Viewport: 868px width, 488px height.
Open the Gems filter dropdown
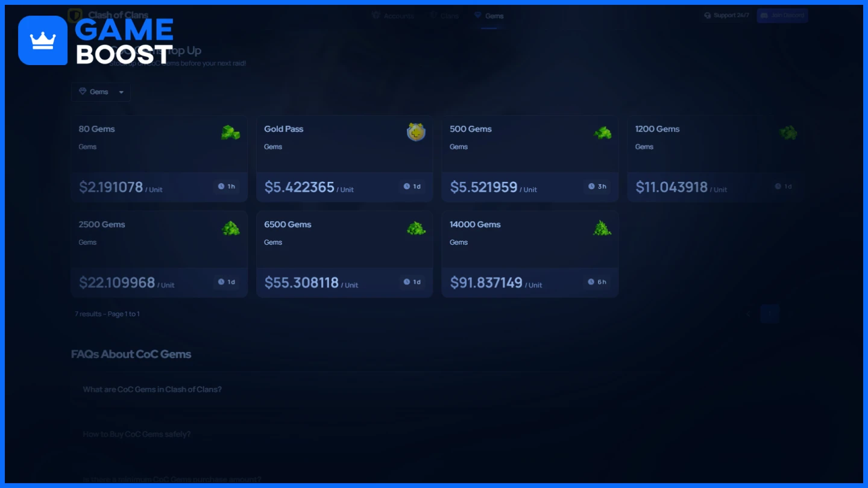click(101, 92)
